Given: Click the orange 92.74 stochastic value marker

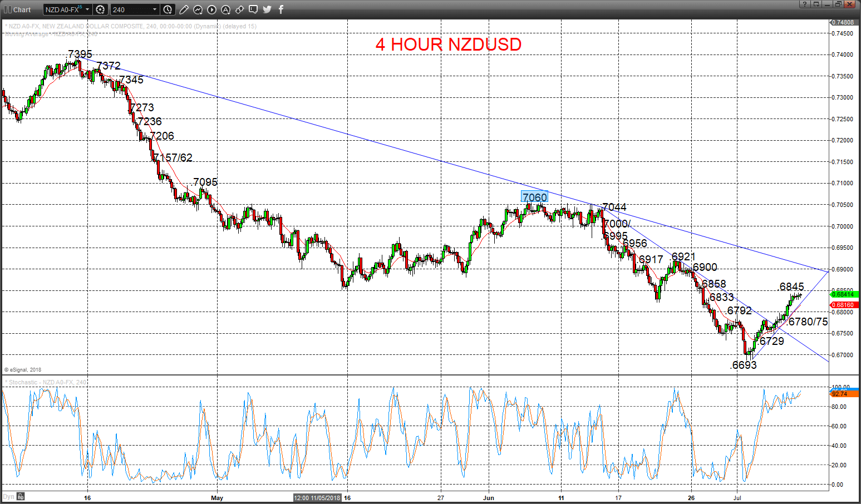Looking at the screenshot, I should [x=844, y=394].
